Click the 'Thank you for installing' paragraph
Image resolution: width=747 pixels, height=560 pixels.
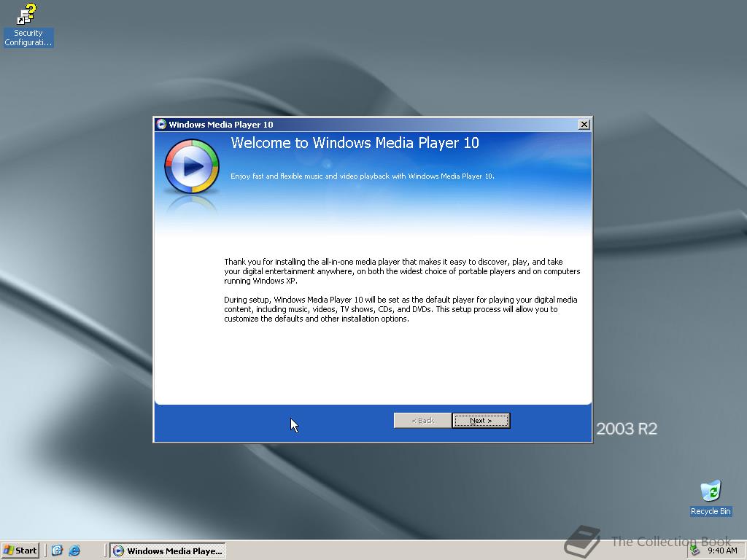402,271
